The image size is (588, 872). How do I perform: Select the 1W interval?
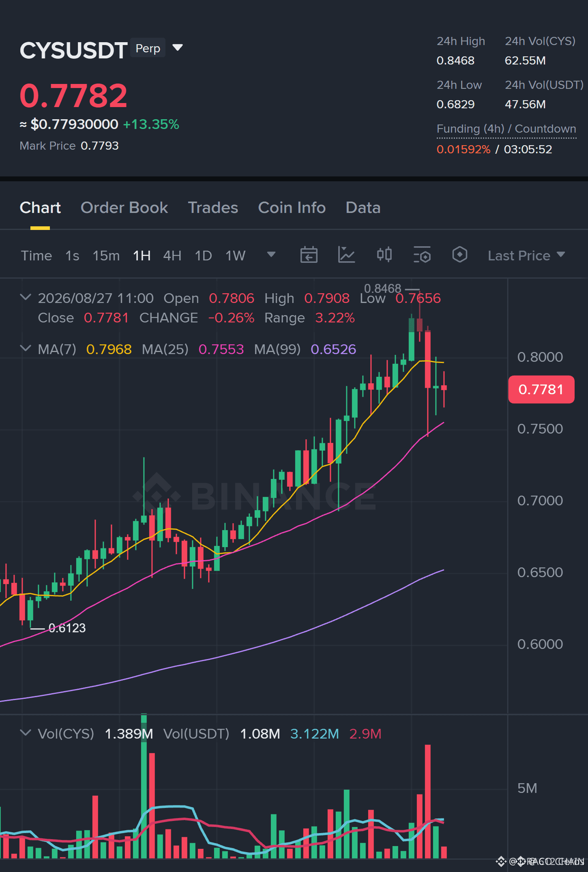235,256
